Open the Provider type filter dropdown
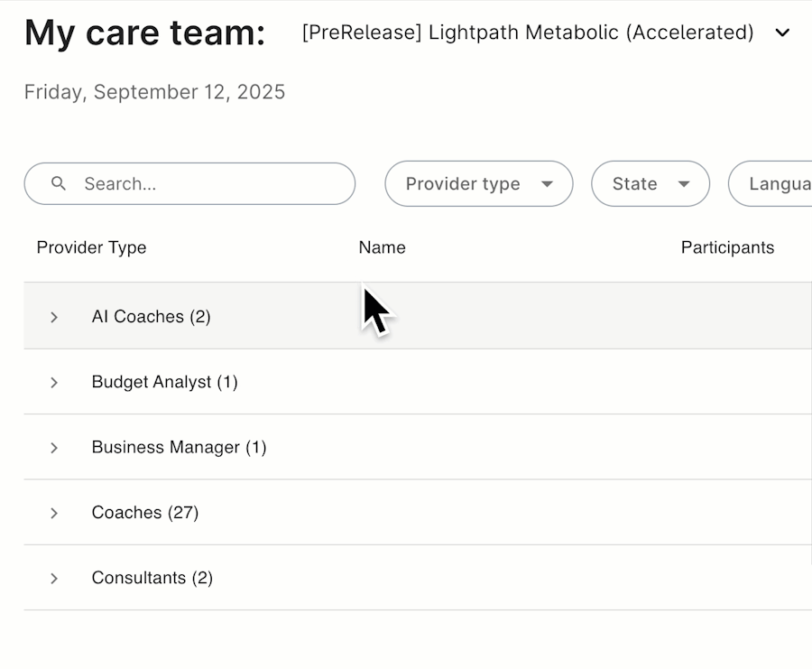 click(478, 184)
